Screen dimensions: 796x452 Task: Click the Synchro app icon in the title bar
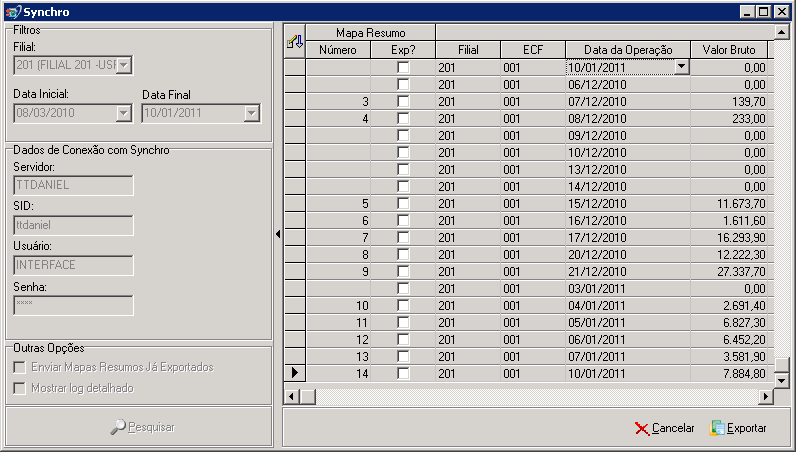[x=13, y=12]
